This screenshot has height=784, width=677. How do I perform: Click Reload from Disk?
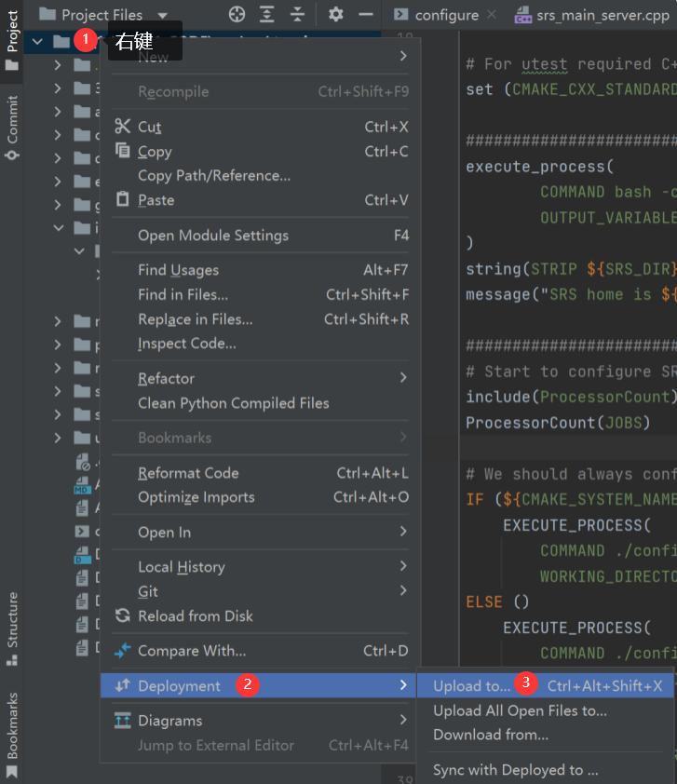pyautogui.click(x=196, y=616)
